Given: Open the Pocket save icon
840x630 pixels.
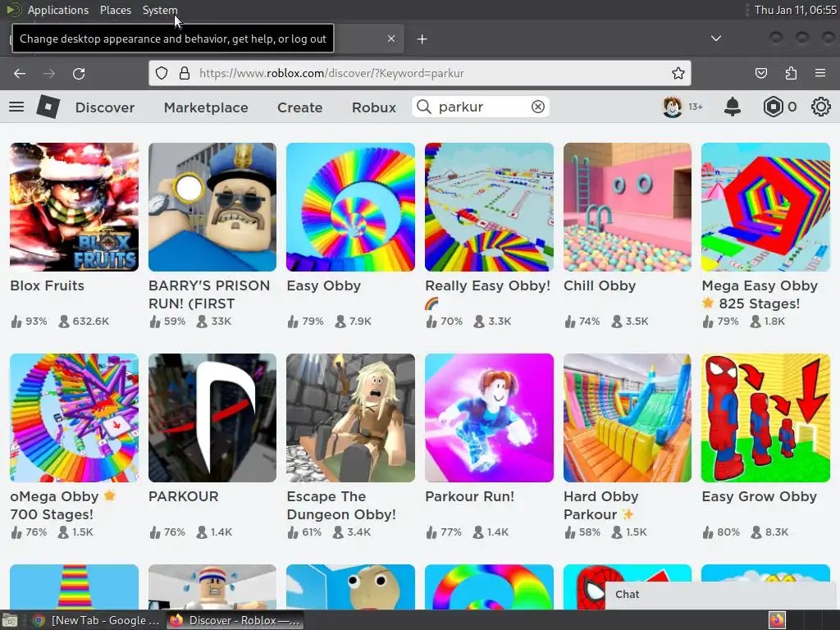Looking at the screenshot, I should (x=760, y=73).
